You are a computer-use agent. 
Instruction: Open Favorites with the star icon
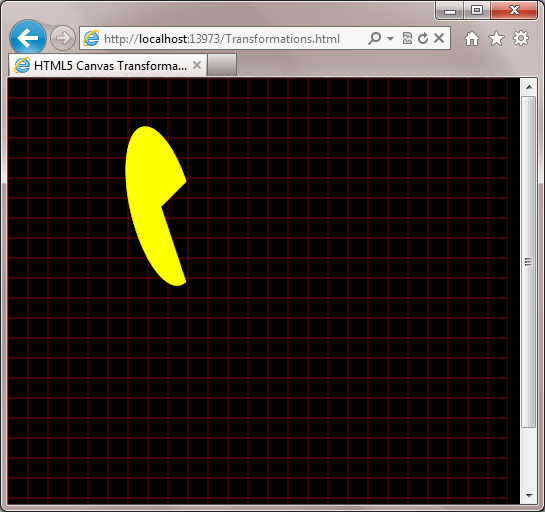pos(496,38)
